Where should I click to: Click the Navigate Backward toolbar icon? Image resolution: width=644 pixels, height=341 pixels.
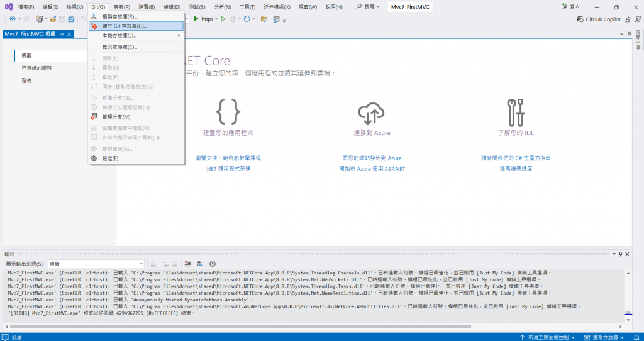click(x=13, y=19)
